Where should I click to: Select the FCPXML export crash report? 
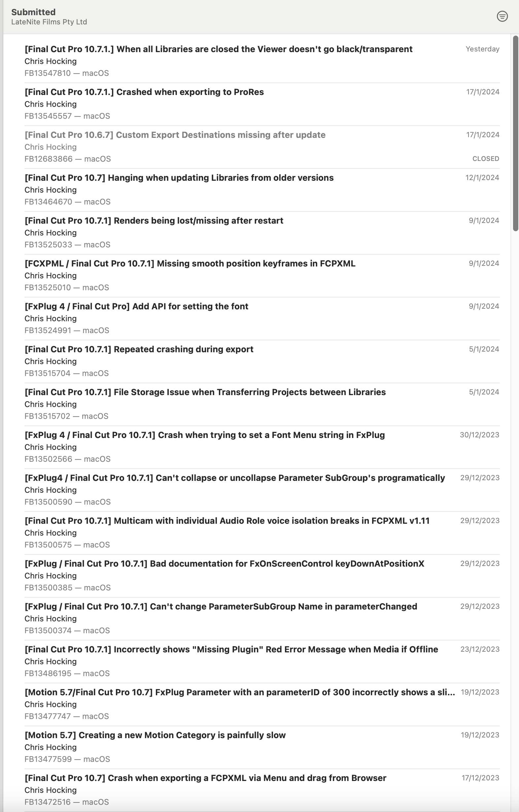point(205,777)
